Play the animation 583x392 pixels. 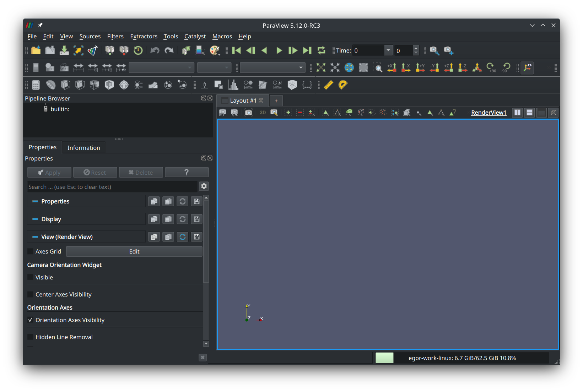pos(279,50)
